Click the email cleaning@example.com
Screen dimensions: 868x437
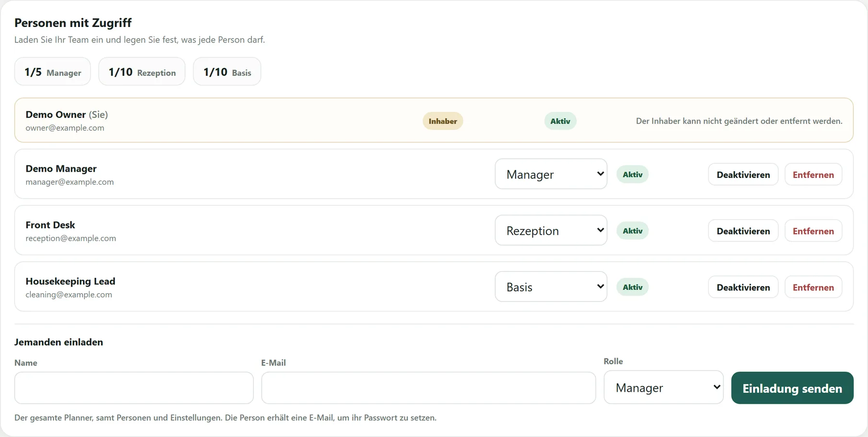[x=69, y=295]
